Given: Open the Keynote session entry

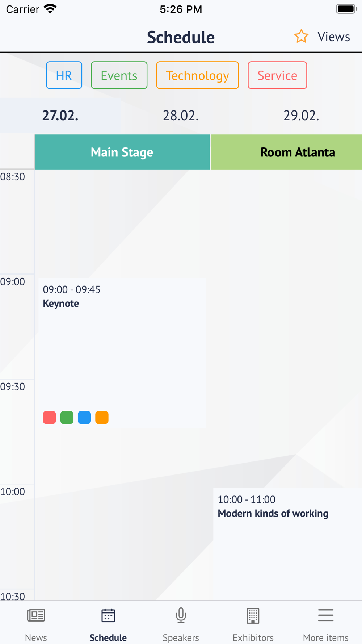Looking at the screenshot, I should [122, 353].
